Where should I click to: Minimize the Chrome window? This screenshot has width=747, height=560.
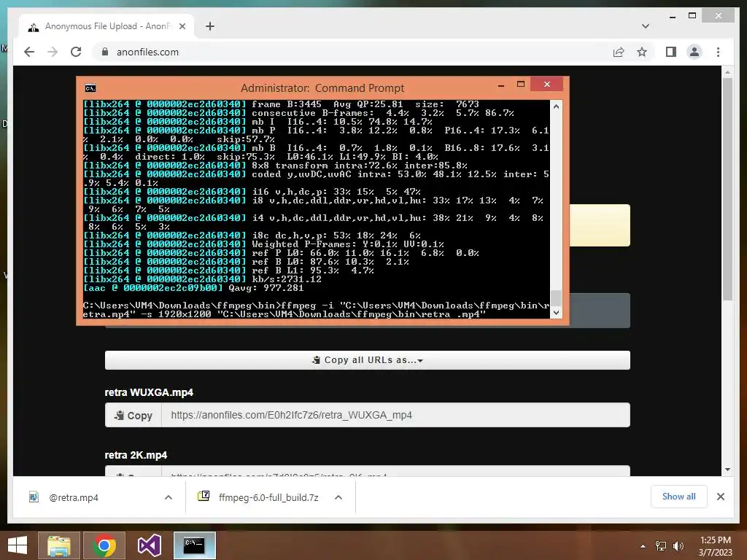672,16
